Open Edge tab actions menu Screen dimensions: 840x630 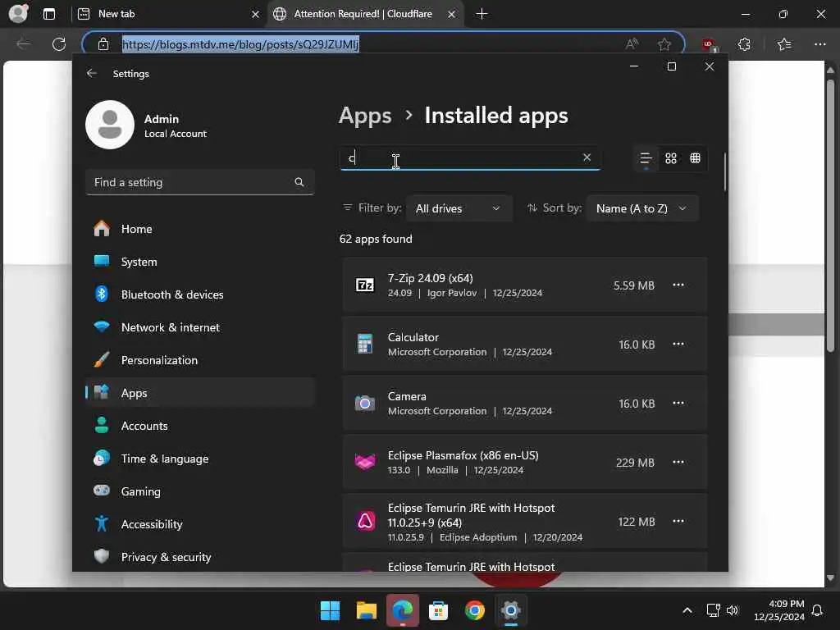click(x=48, y=14)
